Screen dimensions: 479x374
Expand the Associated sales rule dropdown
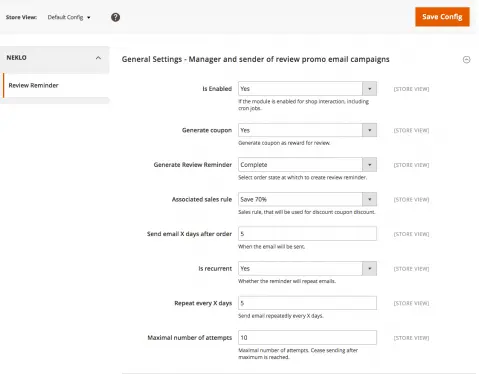click(x=307, y=199)
